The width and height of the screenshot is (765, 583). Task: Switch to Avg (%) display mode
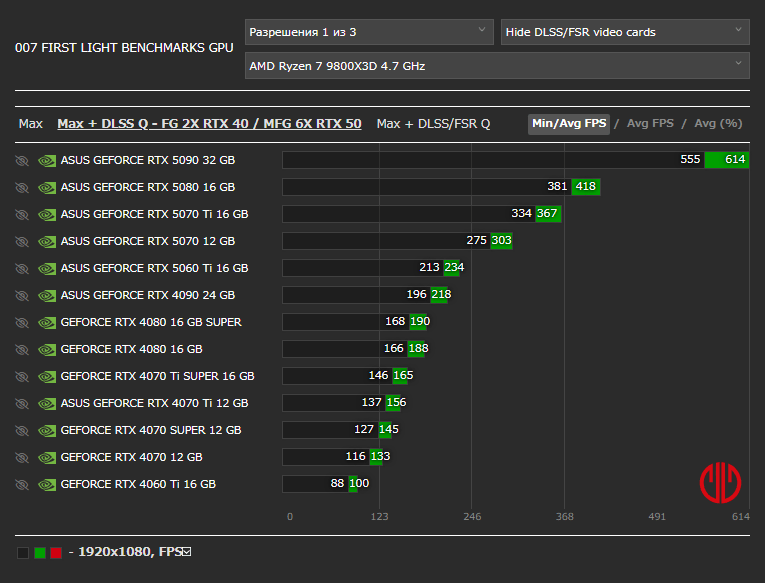(718, 123)
